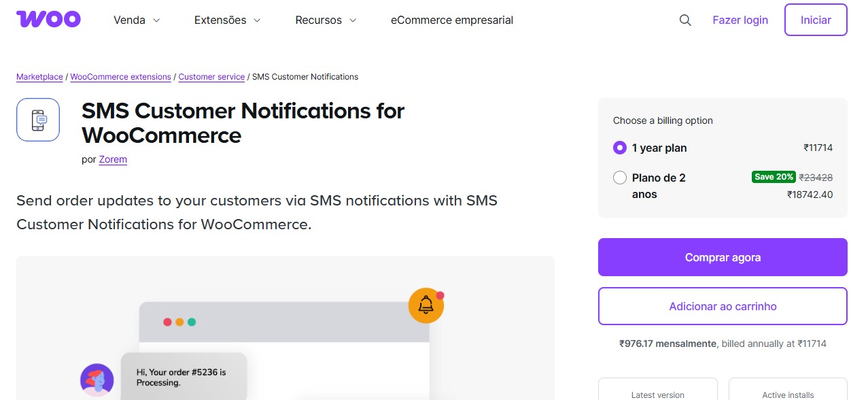Click the Adicionar ao carrinho button
868x400 pixels.
[x=722, y=306]
